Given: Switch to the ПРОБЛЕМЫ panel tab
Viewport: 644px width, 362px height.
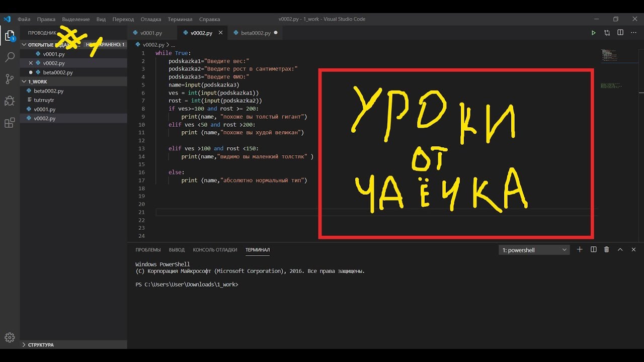Looking at the screenshot, I should tap(148, 250).
